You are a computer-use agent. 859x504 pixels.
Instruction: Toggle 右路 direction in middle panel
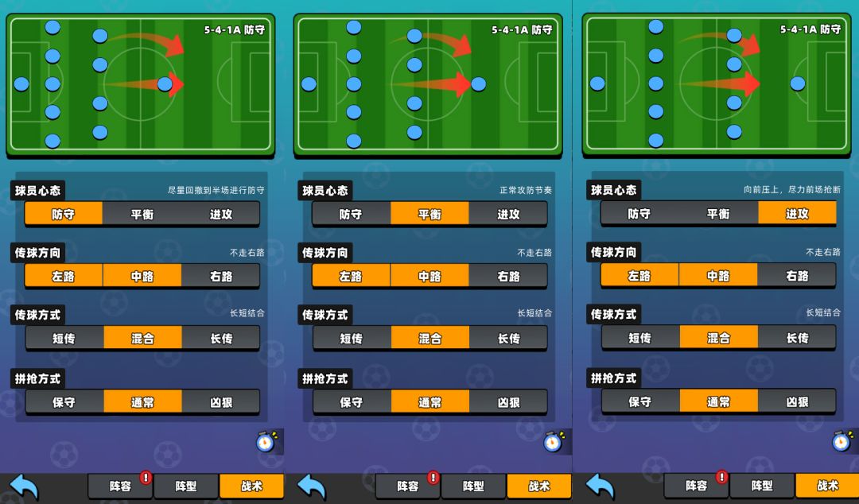coord(508,276)
